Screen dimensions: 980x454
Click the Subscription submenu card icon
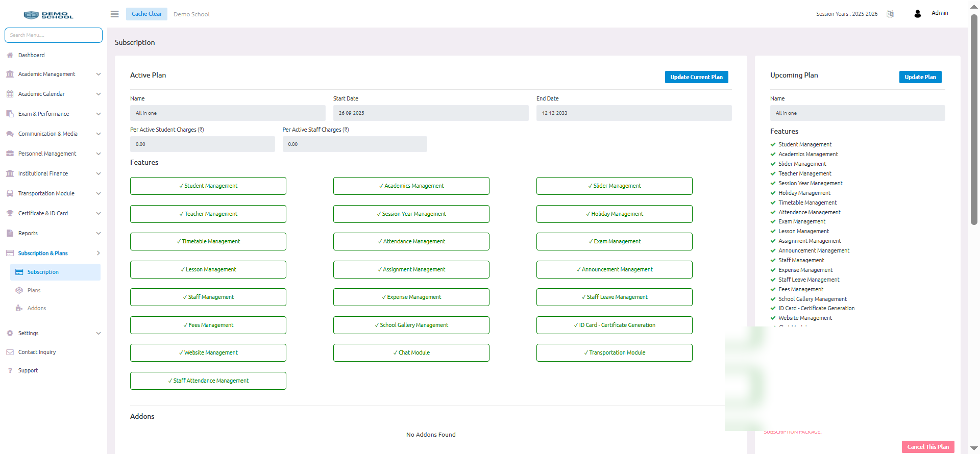(x=19, y=272)
